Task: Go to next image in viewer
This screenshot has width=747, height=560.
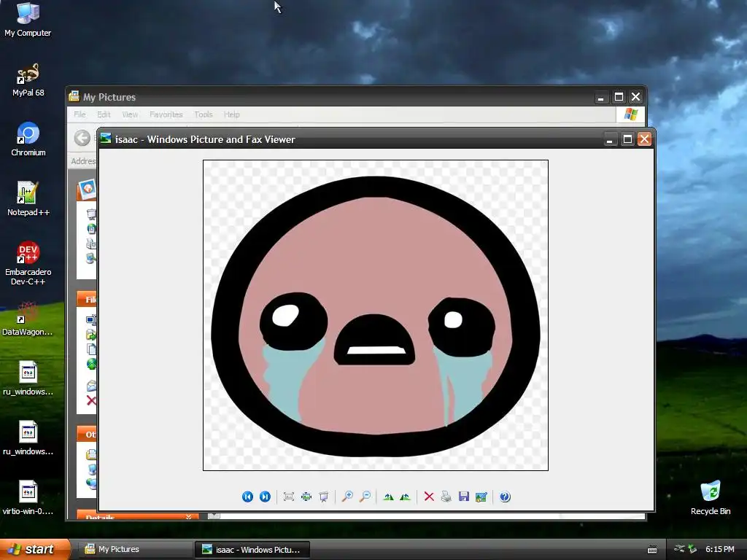Action: click(x=265, y=497)
